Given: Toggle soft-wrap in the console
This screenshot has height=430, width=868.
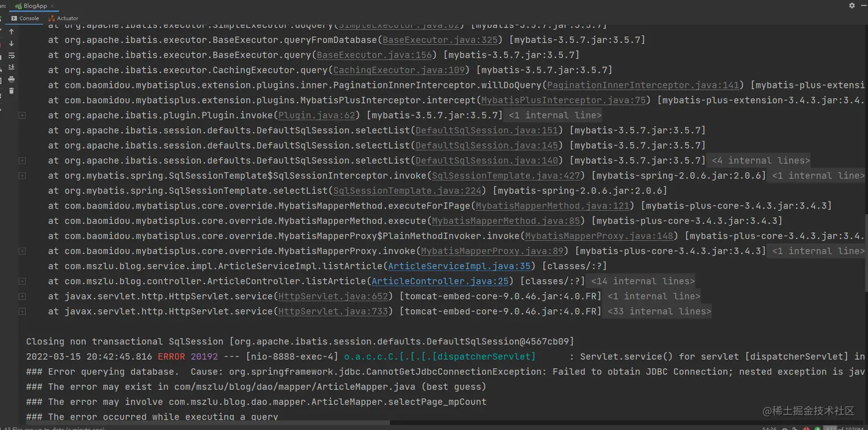Looking at the screenshot, I should (x=11, y=56).
